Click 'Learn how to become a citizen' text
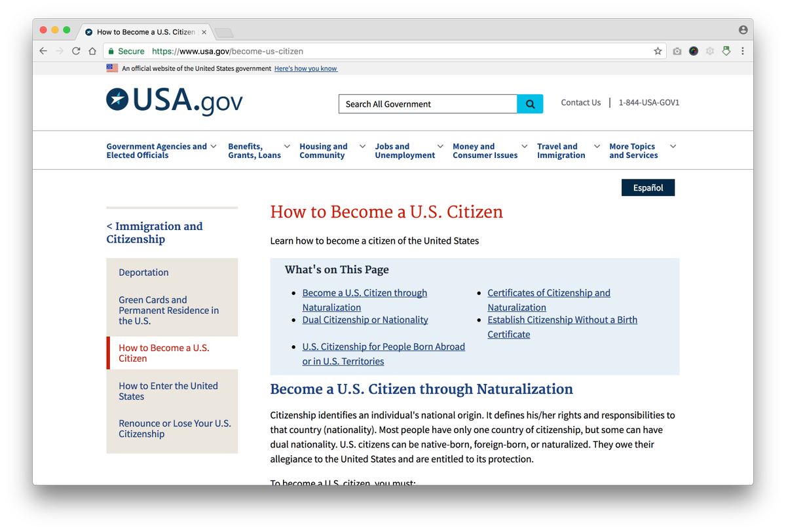The image size is (786, 532). click(375, 240)
